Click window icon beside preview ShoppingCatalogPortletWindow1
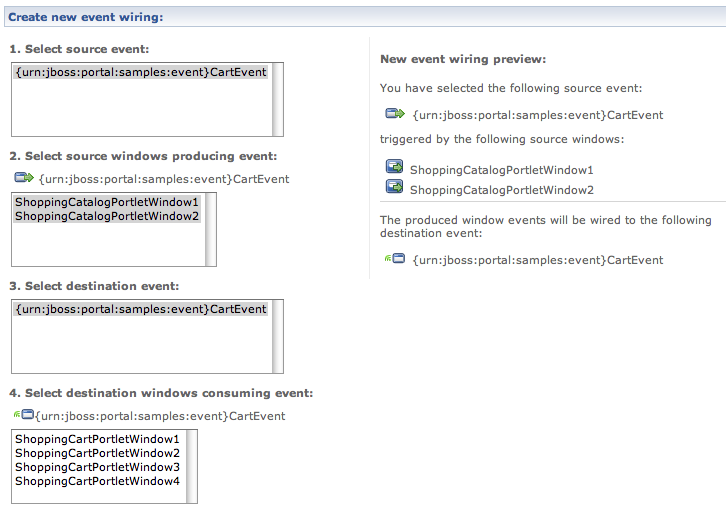The height and width of the screenshot is (512, 726). [394, 168]
